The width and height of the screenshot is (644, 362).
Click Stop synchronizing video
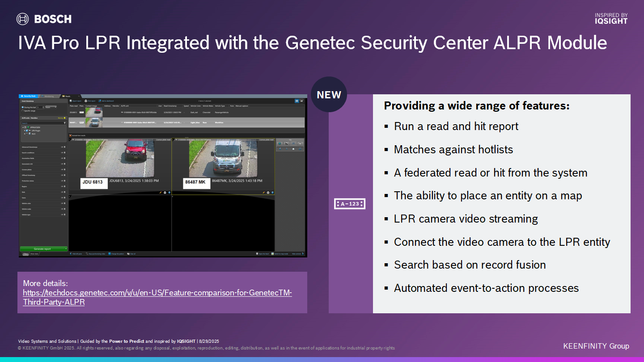94,254
